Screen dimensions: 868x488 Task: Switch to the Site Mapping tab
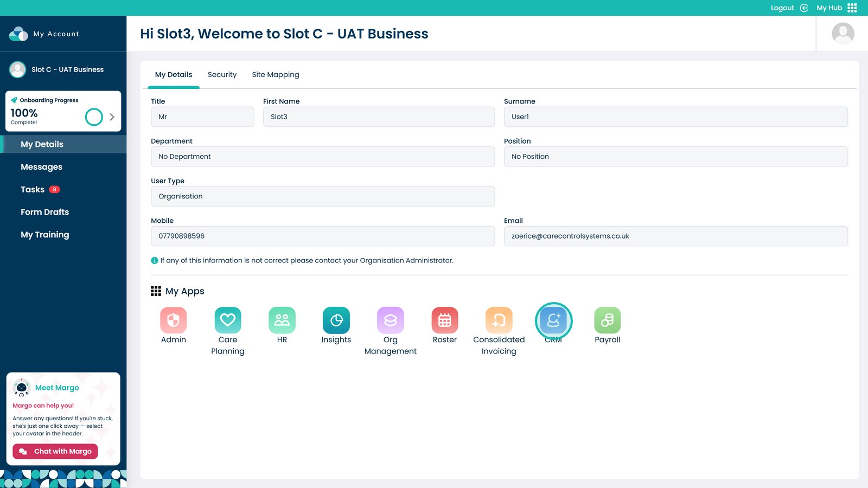(x=275, y=75)
